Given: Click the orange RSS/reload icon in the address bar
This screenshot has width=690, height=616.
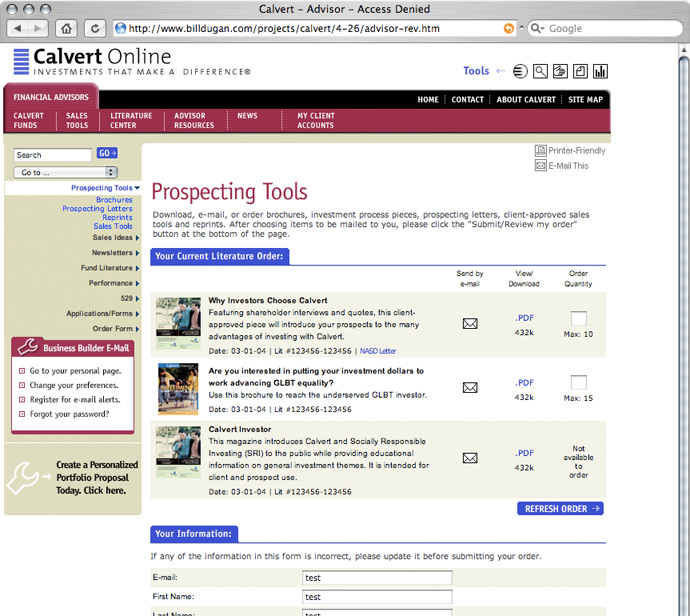Looking at the screenshot, I should 508,29.
